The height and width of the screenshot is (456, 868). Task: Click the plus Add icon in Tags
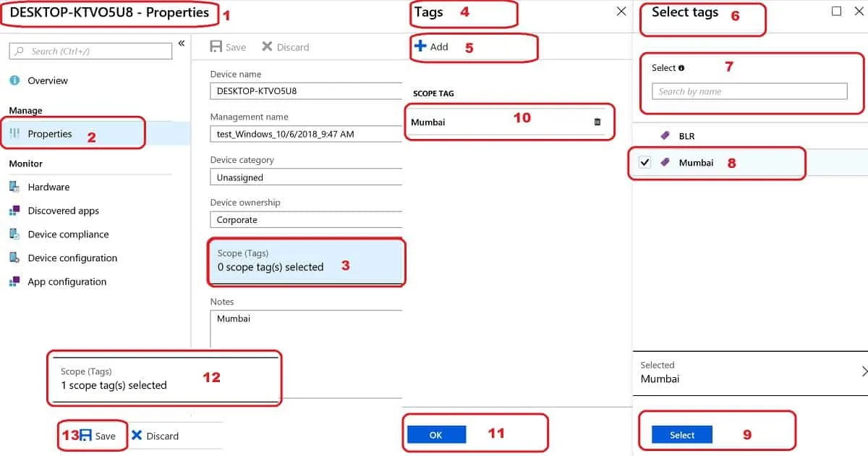(420, 46)
